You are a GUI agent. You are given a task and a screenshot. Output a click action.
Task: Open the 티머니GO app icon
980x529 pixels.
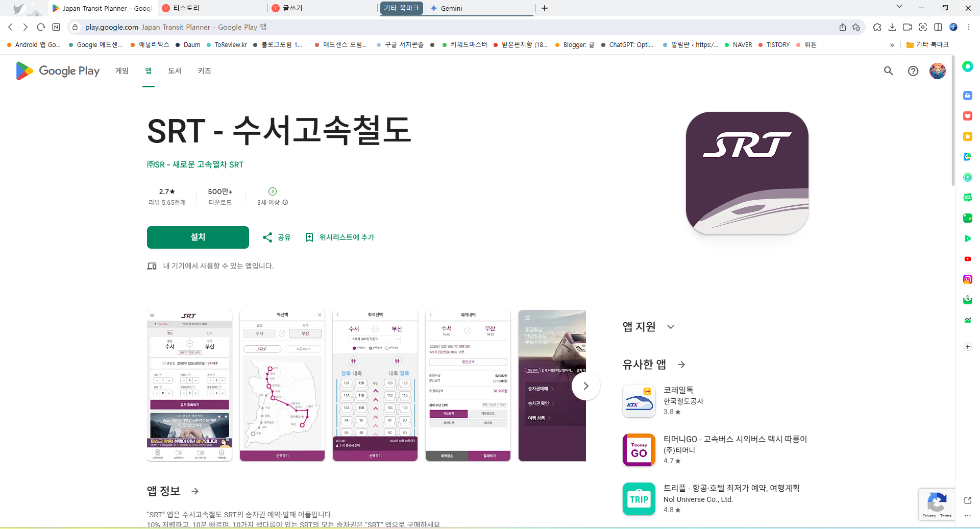pyautogui.click(x=639, y=450)
